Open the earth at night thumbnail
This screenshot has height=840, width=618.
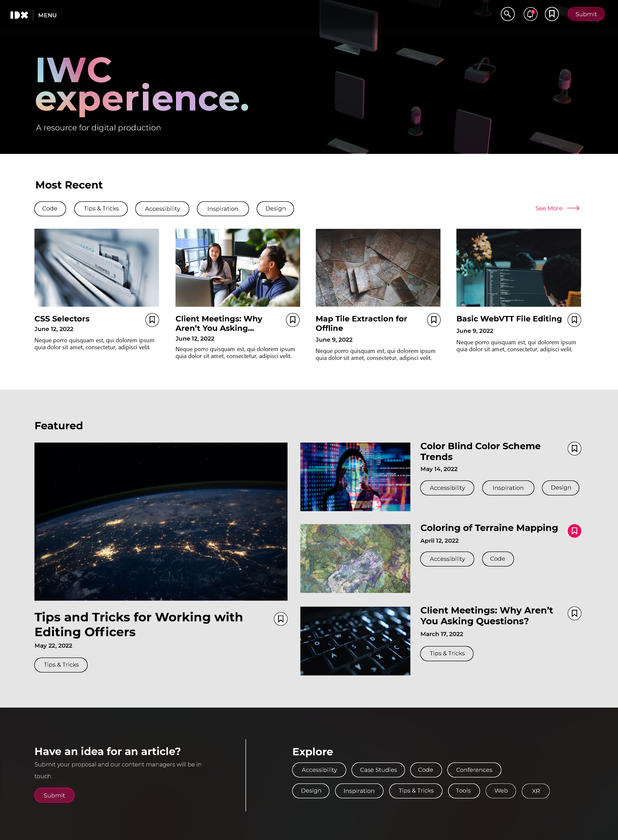[x=161, y=521]
